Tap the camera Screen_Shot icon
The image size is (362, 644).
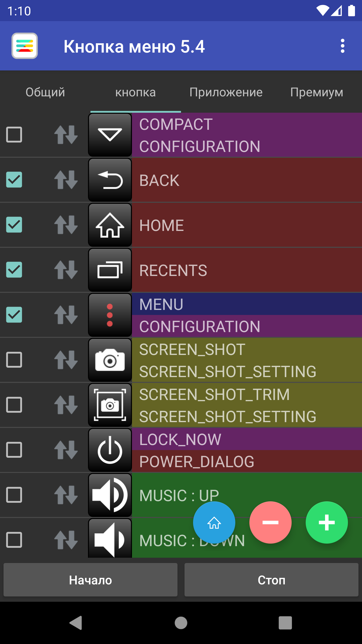click(110, 360)
